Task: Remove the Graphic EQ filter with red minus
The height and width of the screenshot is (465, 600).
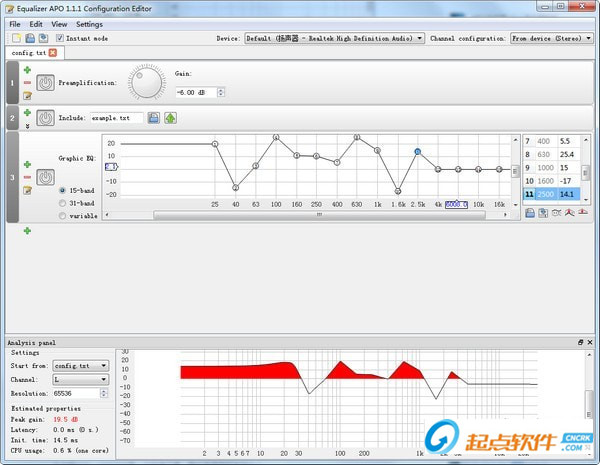Action: 27,177
